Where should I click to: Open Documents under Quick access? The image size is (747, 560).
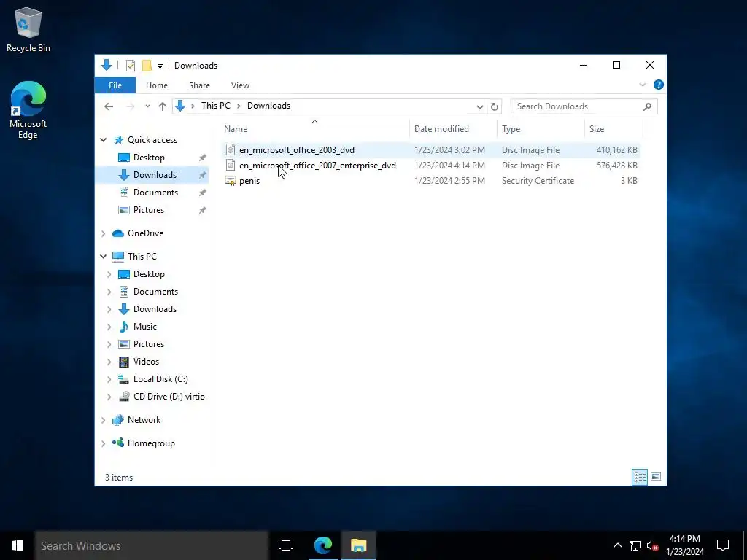pyautogui.click(x=155, y=192)
